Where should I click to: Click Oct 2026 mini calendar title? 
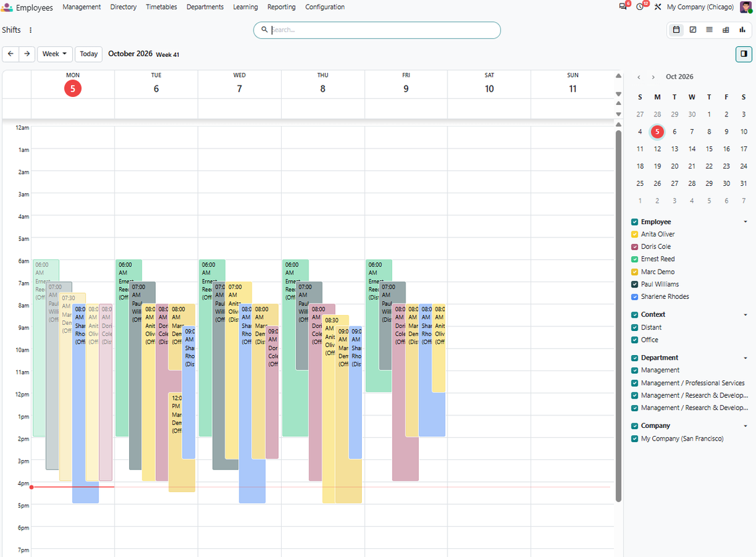point(679,77)
